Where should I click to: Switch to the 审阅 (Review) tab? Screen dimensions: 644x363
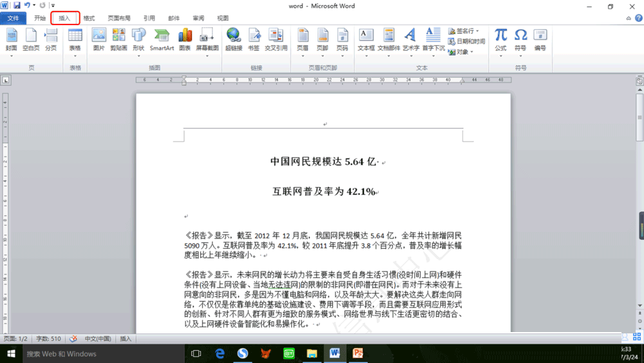198,18
